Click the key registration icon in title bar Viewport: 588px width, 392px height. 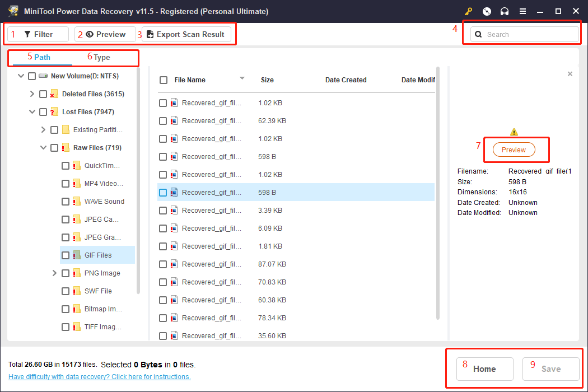click(468, 11)
